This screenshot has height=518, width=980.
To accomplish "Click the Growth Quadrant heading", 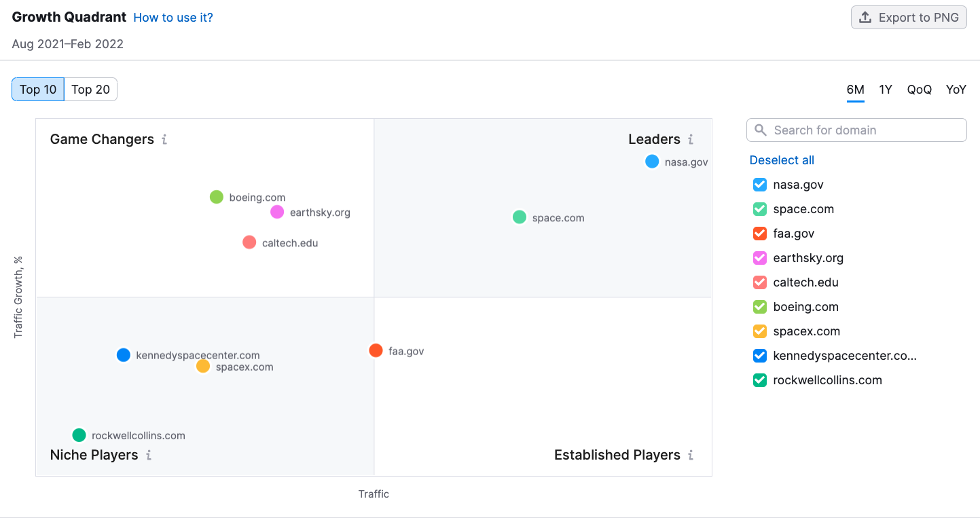I will (69, 17).
